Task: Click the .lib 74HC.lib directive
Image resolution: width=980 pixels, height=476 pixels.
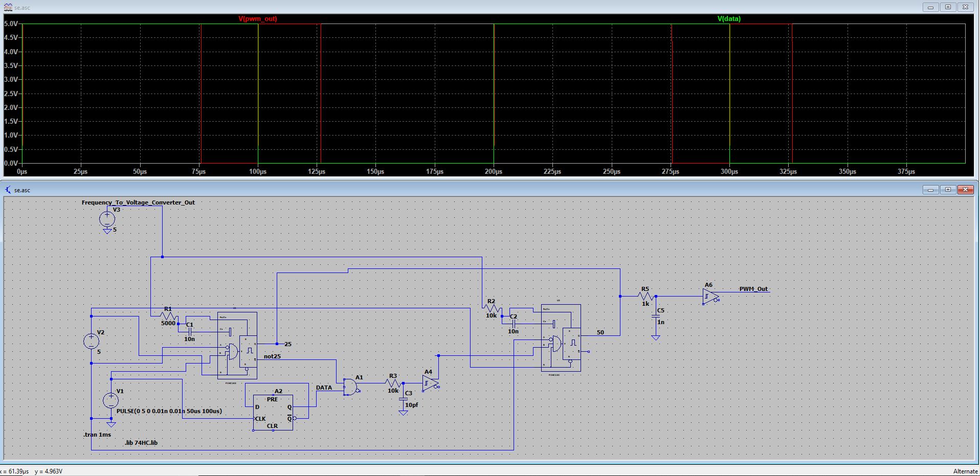Action: pyautogui.click(x=141, y=443)
